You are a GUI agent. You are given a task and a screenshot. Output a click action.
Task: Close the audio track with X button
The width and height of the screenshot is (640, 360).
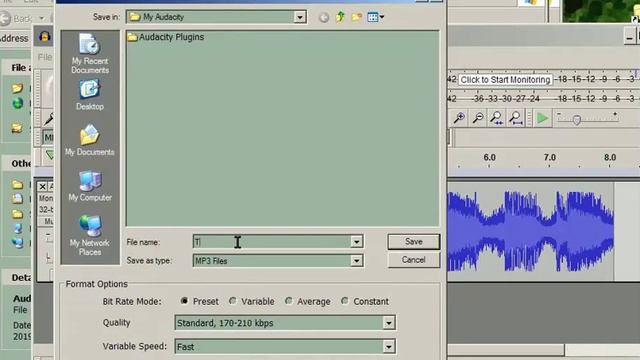42,187
